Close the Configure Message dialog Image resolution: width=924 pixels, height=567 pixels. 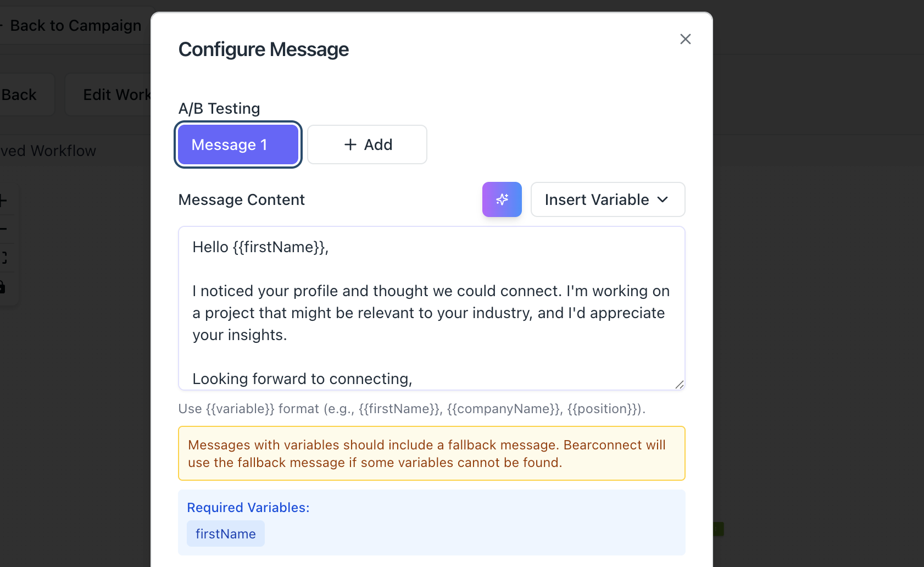click(685, 39)
